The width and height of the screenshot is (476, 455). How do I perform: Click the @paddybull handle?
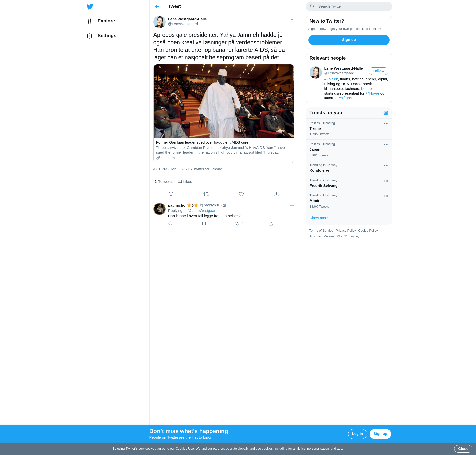pyautogui.click(x=209, y=205)
